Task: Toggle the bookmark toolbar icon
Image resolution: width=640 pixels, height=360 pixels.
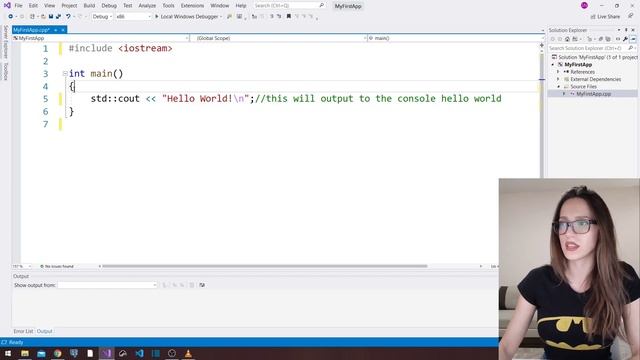Action: click(289, 16)
